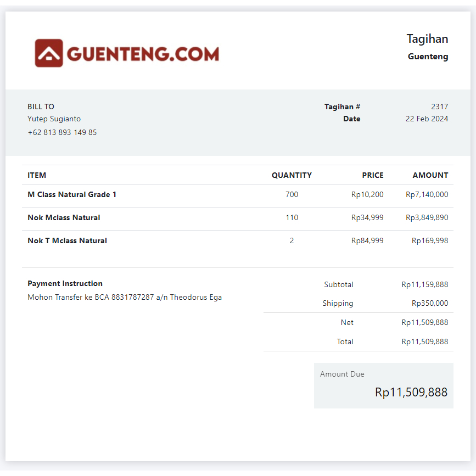
Task: Click the Tagihan heading
Action: tap(427, 39)
